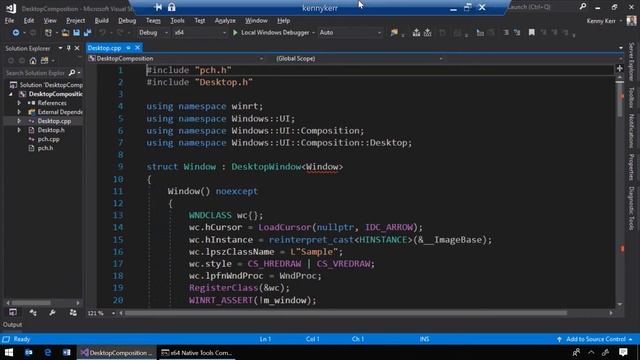The width and height of the screenshot is (640, 360).
Task: Open file using the folder toolbar icon
Action: 65,33
